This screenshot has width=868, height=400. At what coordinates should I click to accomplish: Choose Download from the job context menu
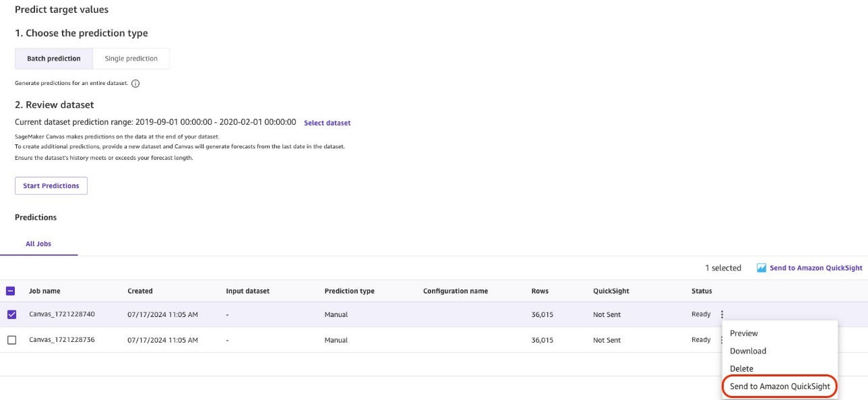click(748, 351)
